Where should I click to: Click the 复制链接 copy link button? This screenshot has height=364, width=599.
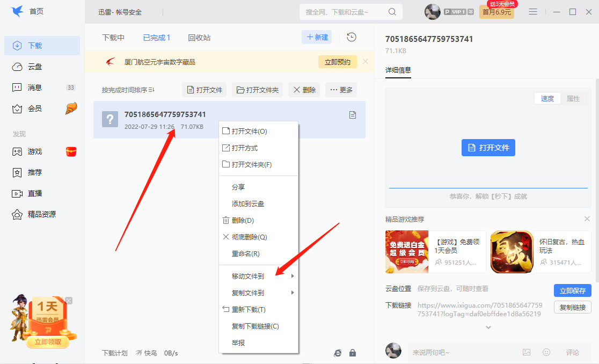[572, 307]
